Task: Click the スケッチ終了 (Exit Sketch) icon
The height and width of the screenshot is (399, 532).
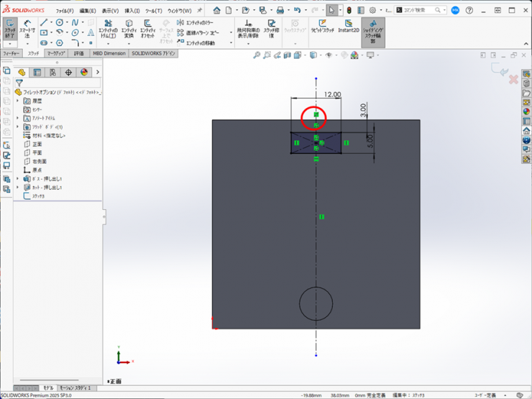Action: (x=10, y=27)
